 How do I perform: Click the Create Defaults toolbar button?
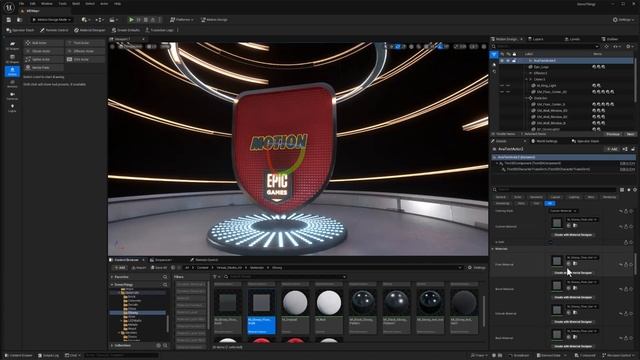pos(126,30)
